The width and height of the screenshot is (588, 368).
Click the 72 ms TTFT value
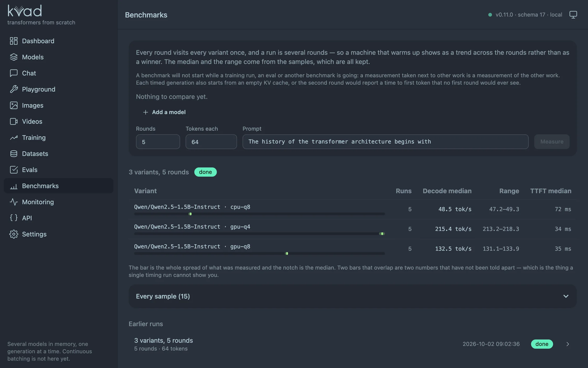click(x=563, y=209)
